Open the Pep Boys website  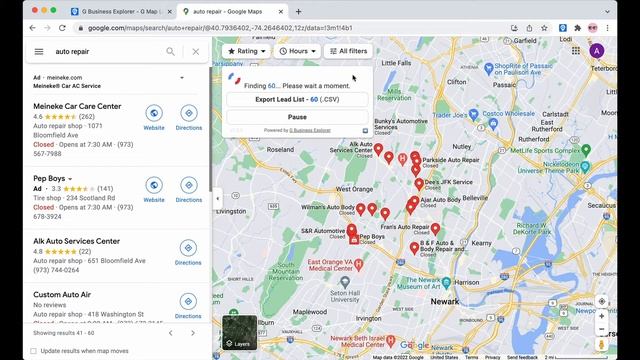pos(154,190)
